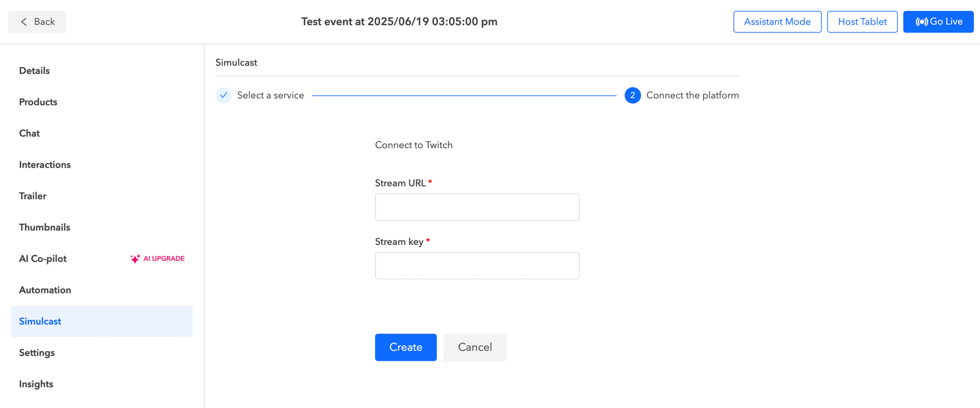
Task: Cancel the Twitch connection form
Action: pyautogui.click(x=475, y=347)
